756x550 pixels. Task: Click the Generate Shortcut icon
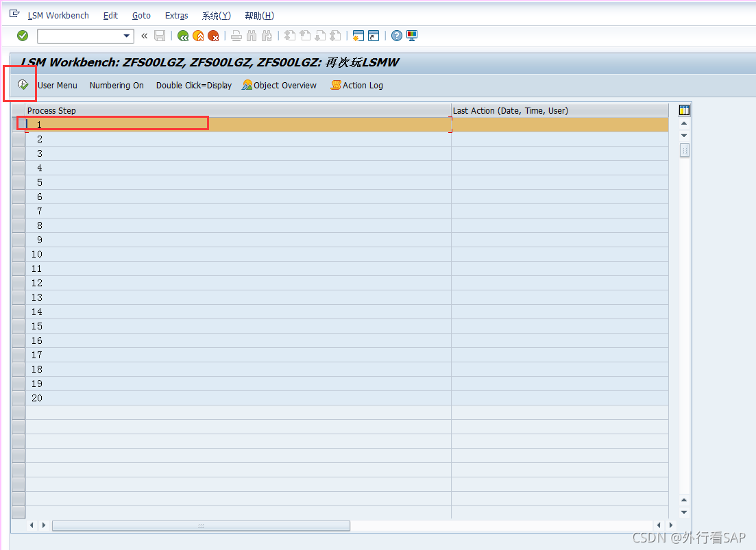tap(374, 36)
